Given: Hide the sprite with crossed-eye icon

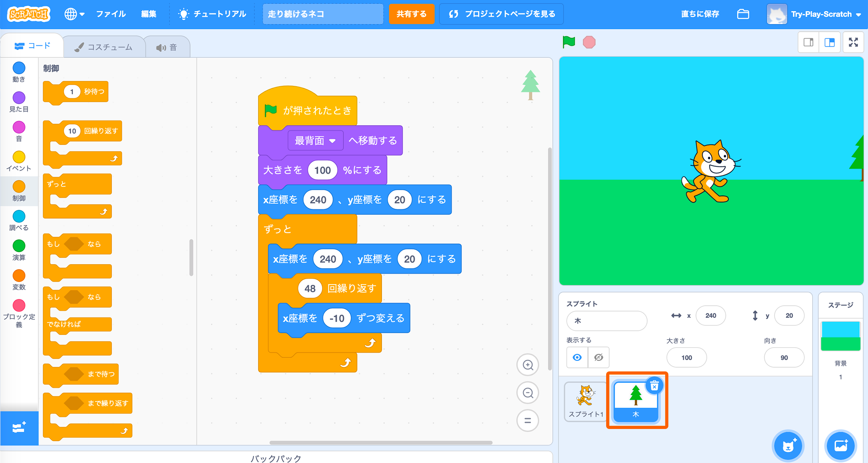Looking at the screenshot, I should click(x=599, y=358).
